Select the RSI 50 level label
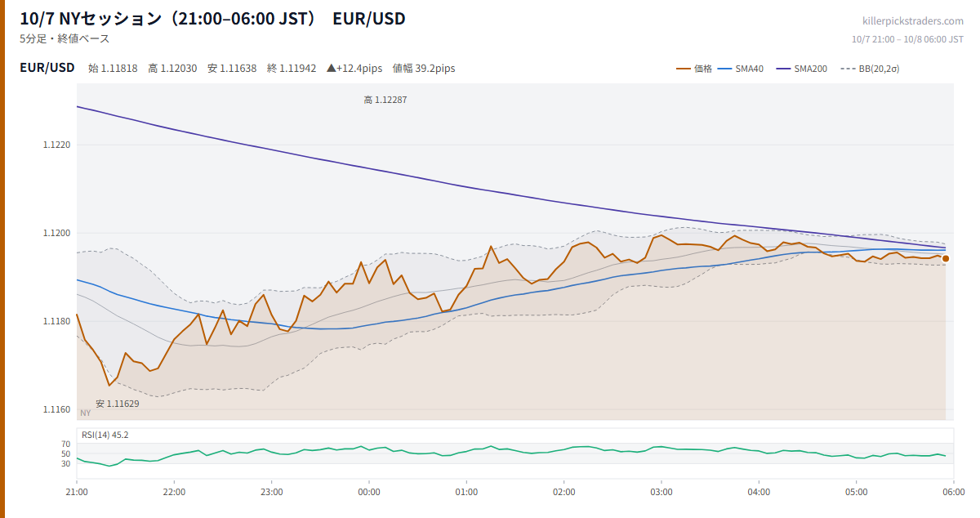 (x=66, y=454)
